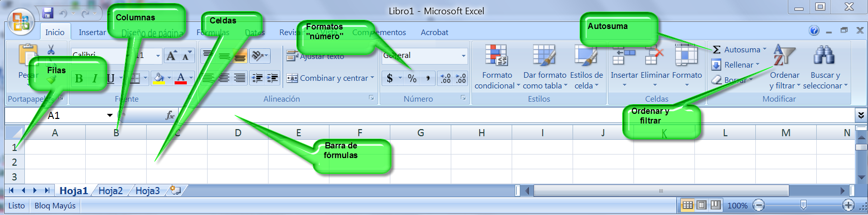Click 100% zoom level button

coord(738,205)
